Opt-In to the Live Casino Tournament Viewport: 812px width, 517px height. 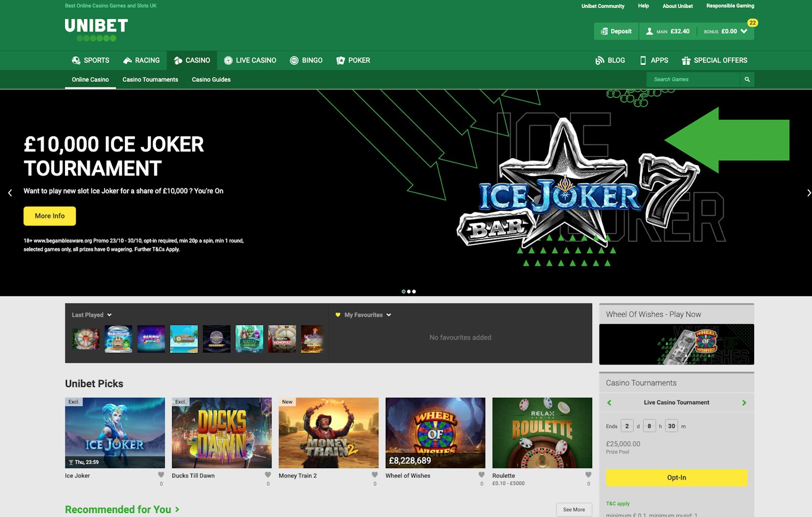coord(676,477)
